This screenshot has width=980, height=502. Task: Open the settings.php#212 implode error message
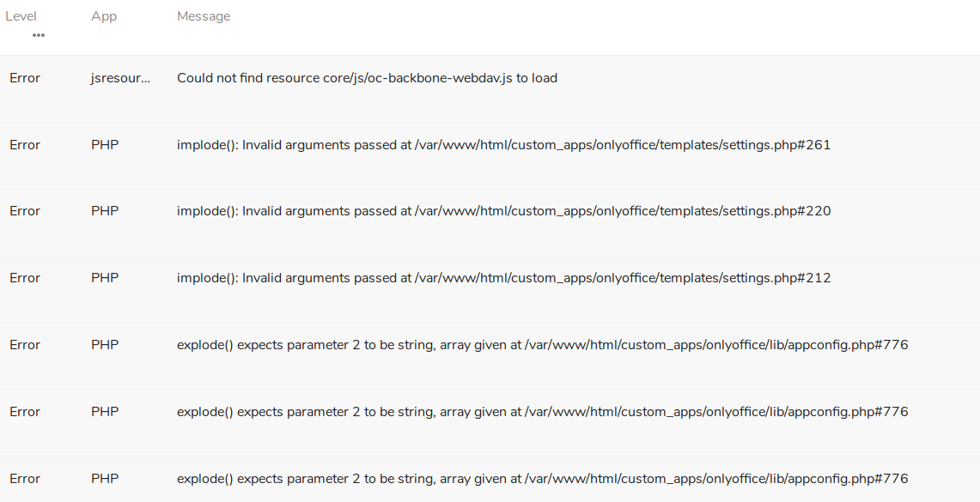tap(504, 278)
